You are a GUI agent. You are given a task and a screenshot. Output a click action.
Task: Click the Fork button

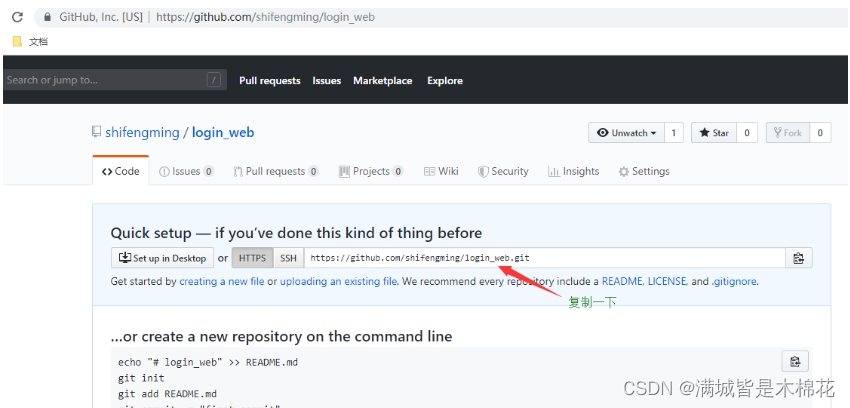click(x=788, y=133)
